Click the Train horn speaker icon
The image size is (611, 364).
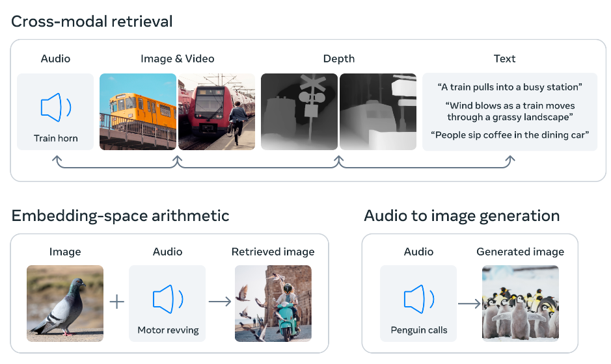click(x=56, y=107)
